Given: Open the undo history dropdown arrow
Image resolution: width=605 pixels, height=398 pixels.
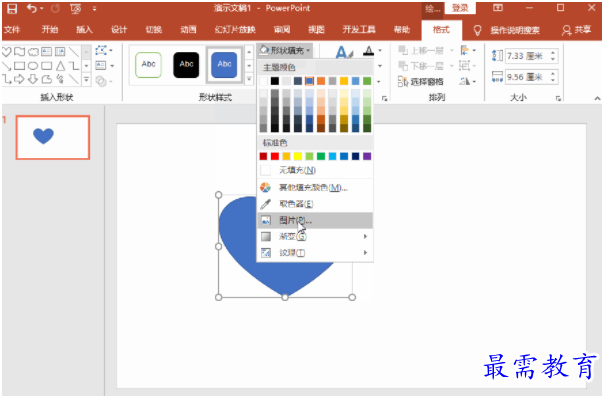Looking at the screenshot, I should (x=42, y=8).
